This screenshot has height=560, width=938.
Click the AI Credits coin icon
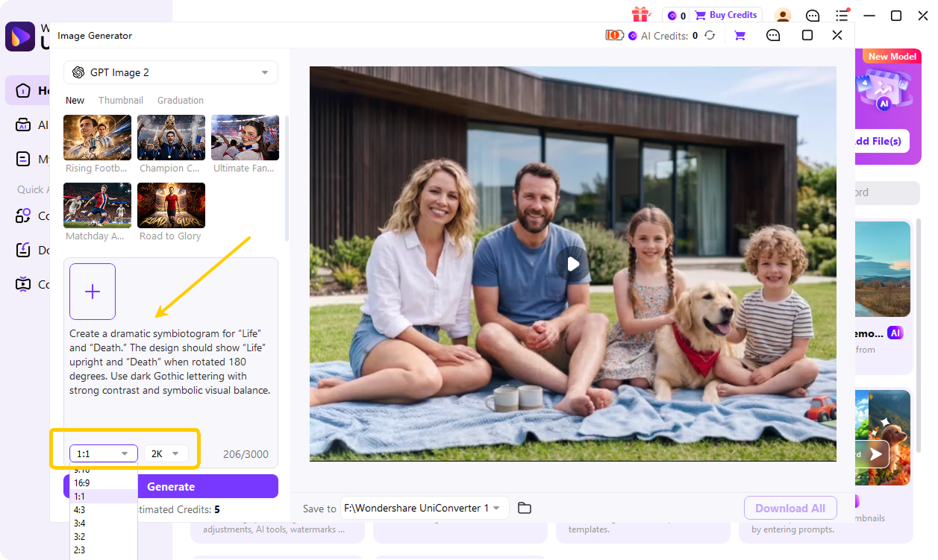tap(633, 35)
